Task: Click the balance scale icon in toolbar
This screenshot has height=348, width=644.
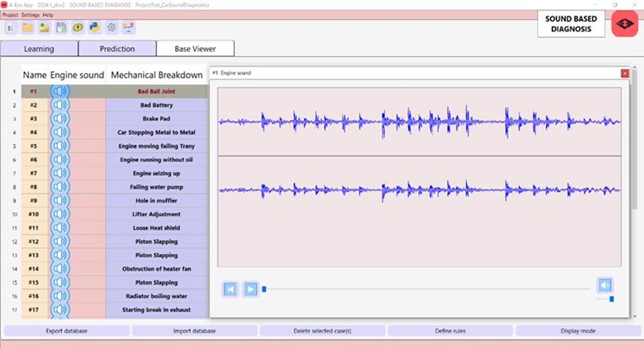Action: coord(128,28)
